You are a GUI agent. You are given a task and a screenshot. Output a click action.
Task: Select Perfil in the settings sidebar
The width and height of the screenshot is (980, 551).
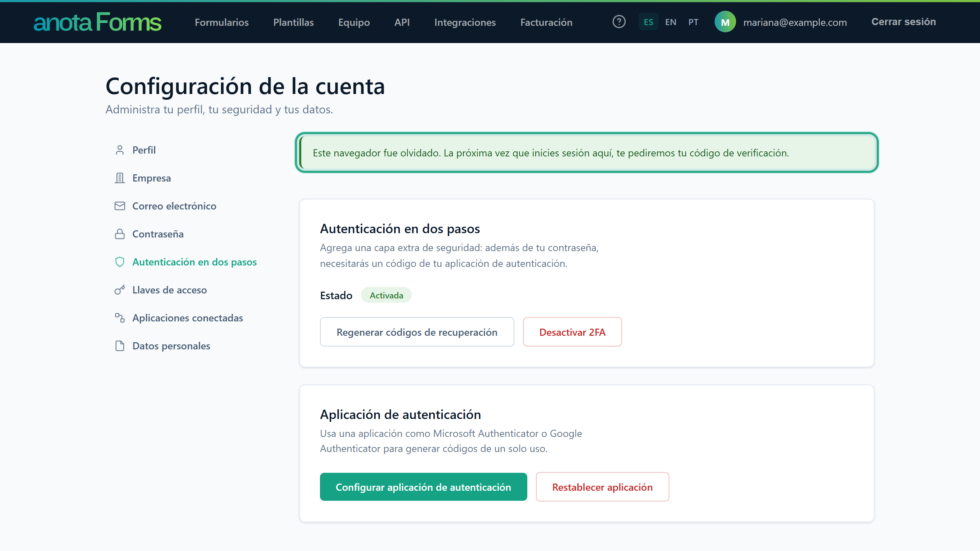click(x=144, y=150)
